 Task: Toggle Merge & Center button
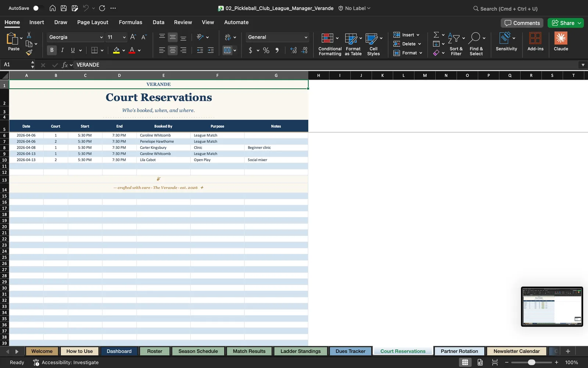[227, 50]
